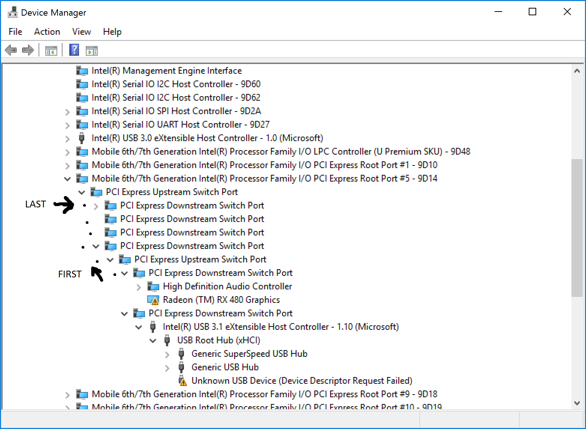
Task: Select Unknown USB Device (Device Descriptor Request Failed)
Action: pos(302,381)
